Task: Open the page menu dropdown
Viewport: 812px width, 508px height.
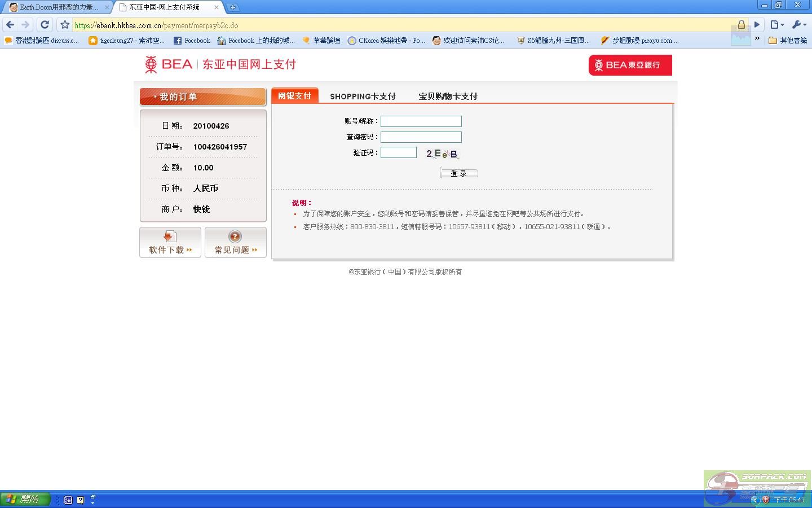Action: [x=777, y=25]
